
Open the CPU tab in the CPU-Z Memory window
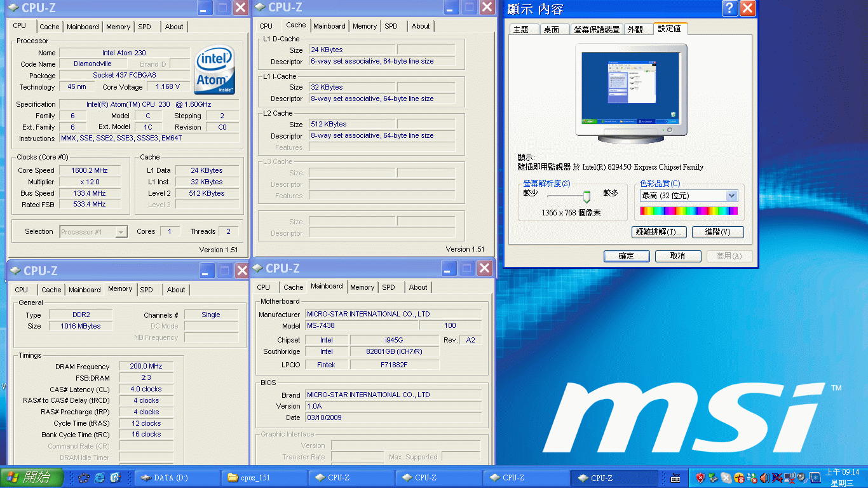coord(22,290)
